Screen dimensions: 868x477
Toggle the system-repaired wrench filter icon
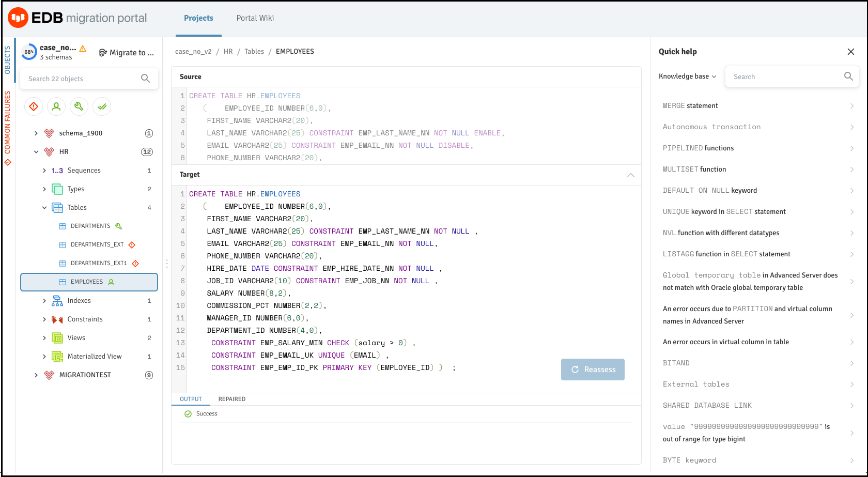tap(79, 106)
